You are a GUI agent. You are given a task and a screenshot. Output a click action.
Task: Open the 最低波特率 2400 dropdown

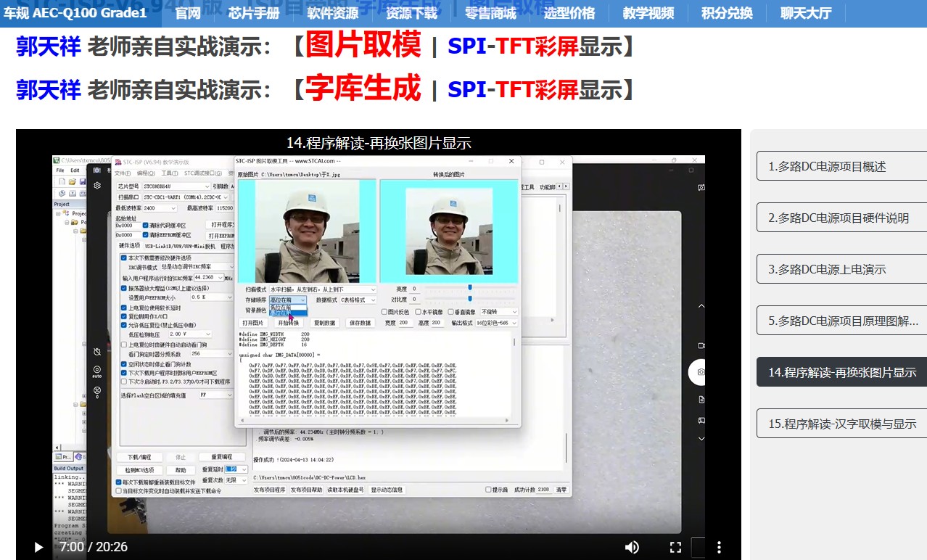point(160,208)
